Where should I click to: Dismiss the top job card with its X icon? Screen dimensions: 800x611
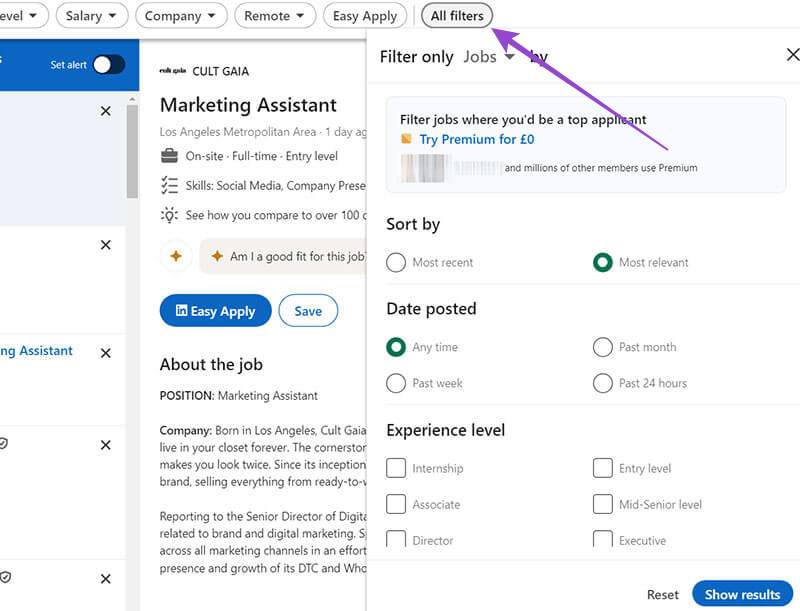[x=105, y=111]
